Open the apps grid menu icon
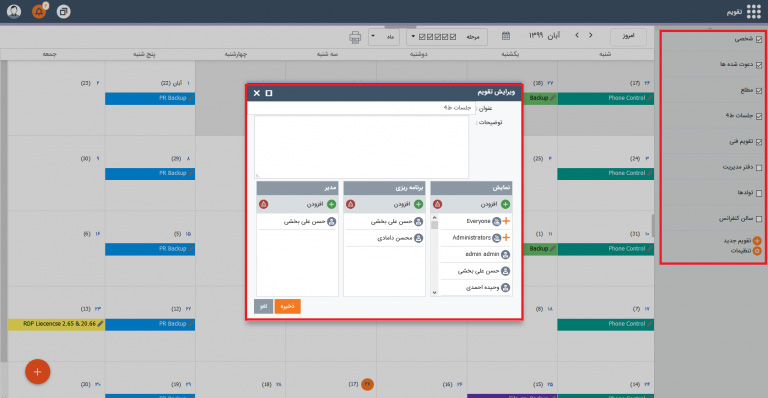Image resolution: width=768 pixels, height=398 pixels. click(x=753, y=12)
